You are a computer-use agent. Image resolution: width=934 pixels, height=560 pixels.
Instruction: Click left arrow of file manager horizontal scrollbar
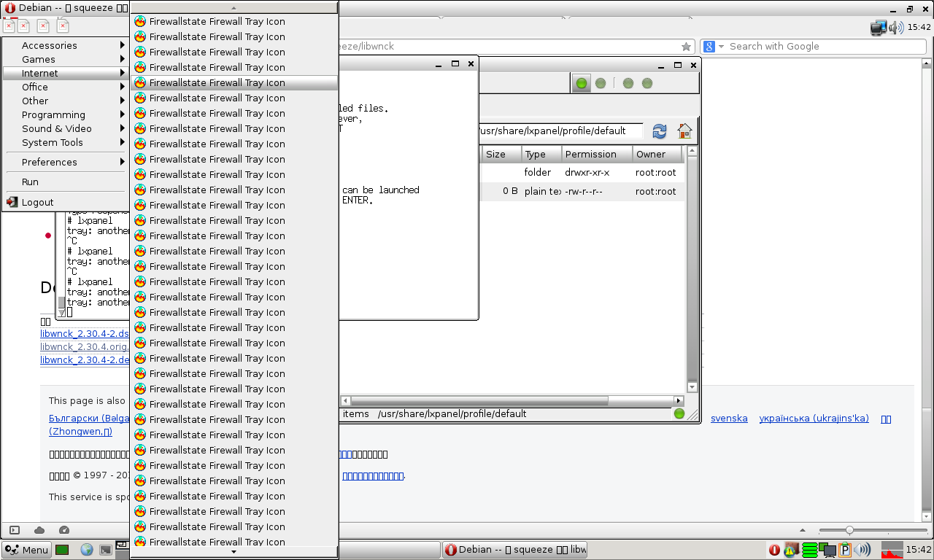point(346,400)
